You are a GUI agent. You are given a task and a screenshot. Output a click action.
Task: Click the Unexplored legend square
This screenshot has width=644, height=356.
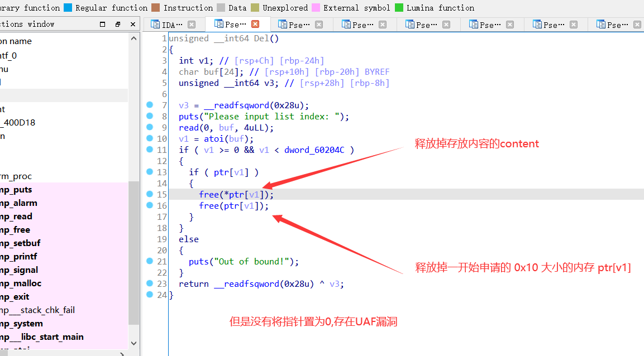[254, 8]
